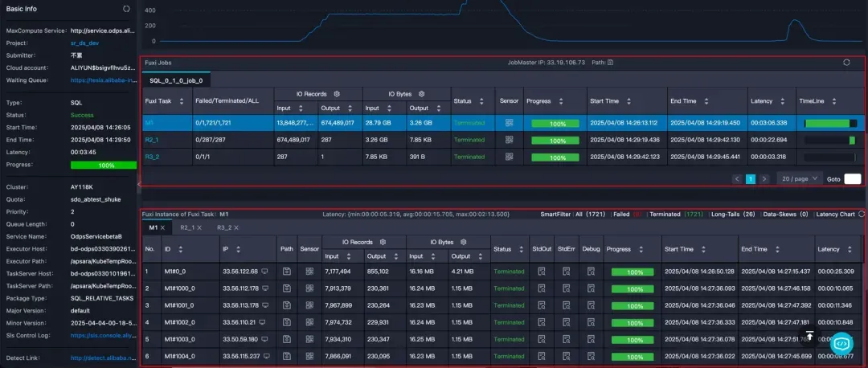Screen dimensions: 868x368
Task: Sort Fuxi Jobs by Status column
Action: click(x=481, y=101)
